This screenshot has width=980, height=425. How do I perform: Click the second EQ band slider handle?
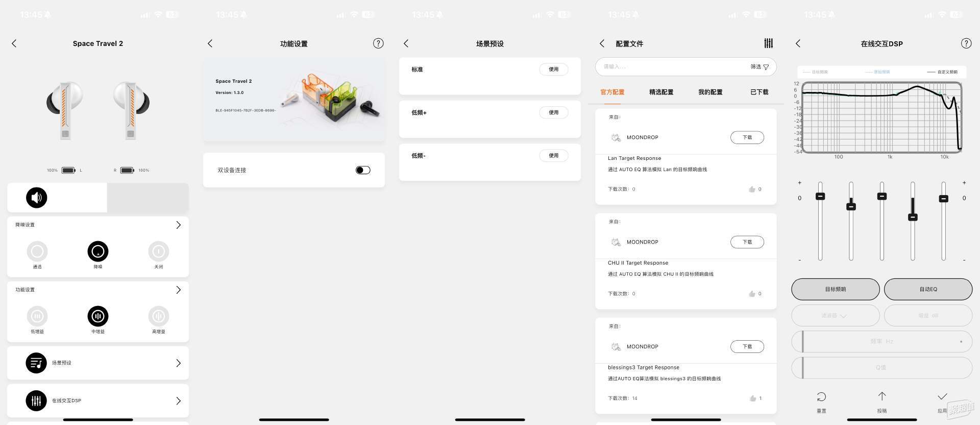[x=851, y=207]
